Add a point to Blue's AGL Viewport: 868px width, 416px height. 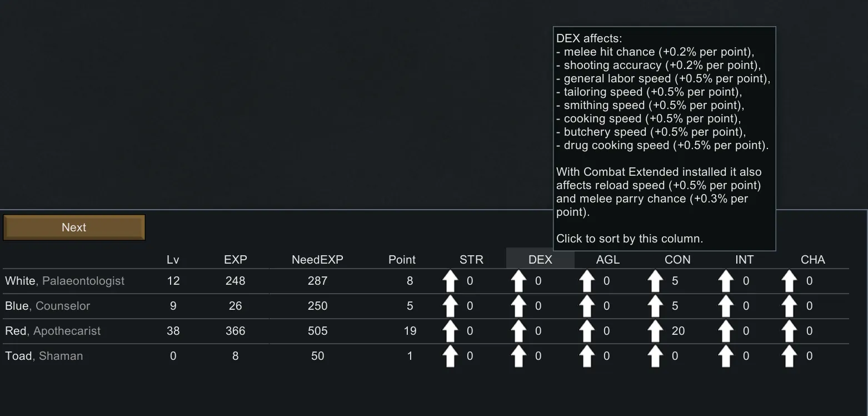click(x=587, y=306)
